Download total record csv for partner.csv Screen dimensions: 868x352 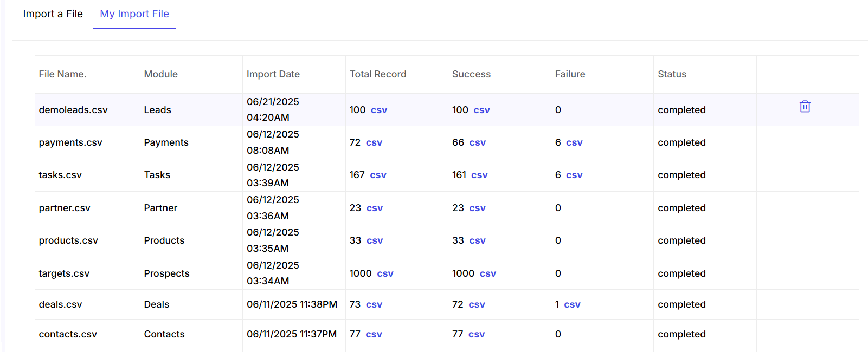[375, 208]
